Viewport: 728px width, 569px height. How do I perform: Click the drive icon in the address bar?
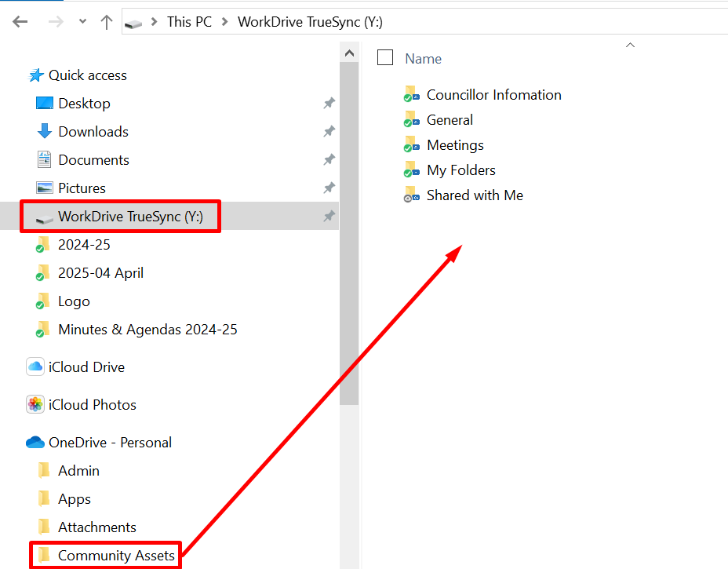[133, 24]
